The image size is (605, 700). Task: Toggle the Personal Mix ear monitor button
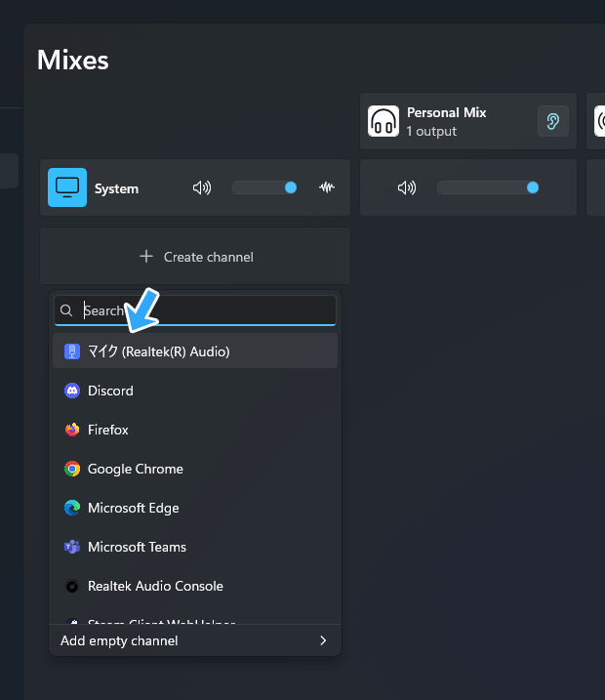tap(553, 121)
